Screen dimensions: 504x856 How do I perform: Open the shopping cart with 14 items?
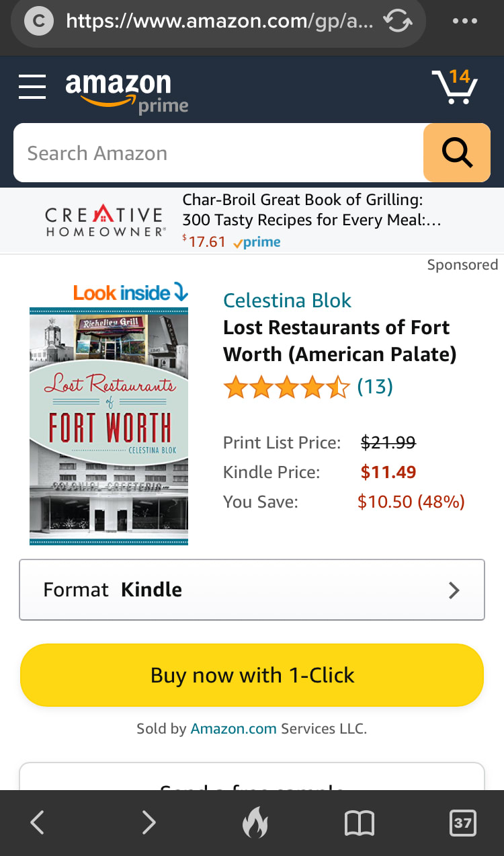tap(454, 87)
